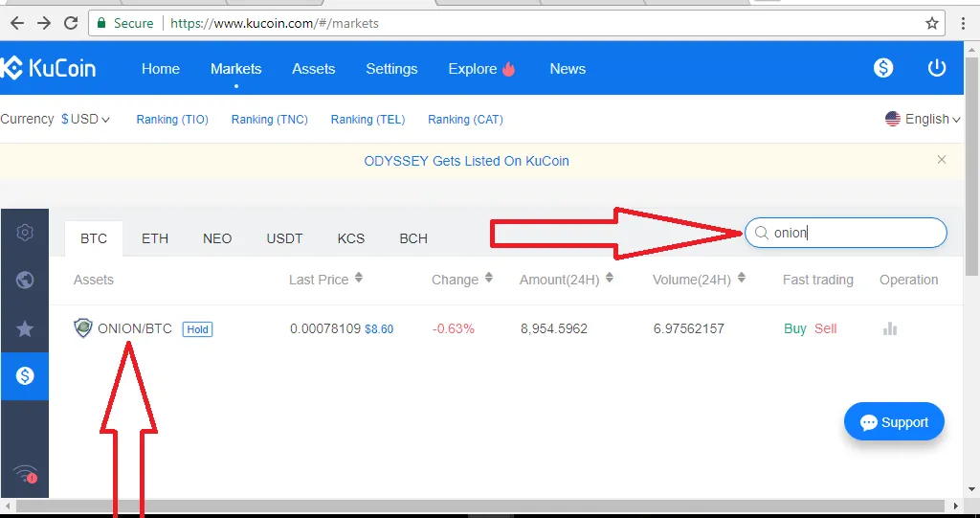This screenshot has height=518, width=980.
Task: Open the Support chat button
Action: 894,422
